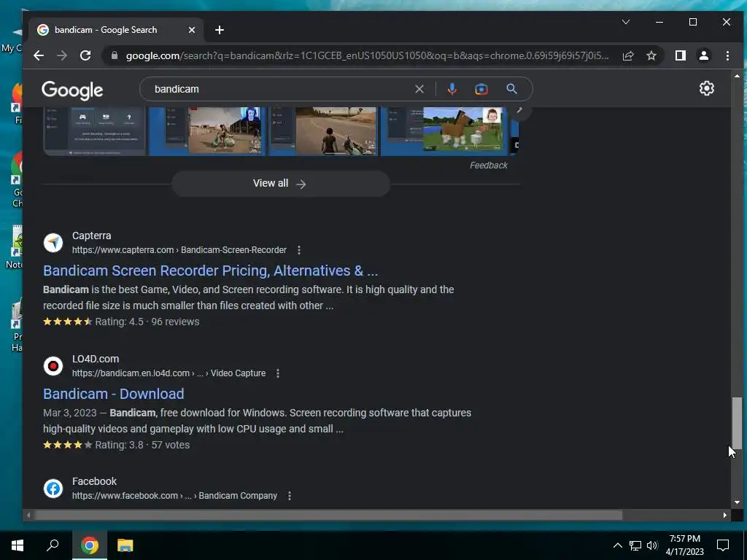This screenshot has height=560, width=747.
Task: Click the horizontal scroll left arrow
Action: pyautogui.click(x=28, y=516)
